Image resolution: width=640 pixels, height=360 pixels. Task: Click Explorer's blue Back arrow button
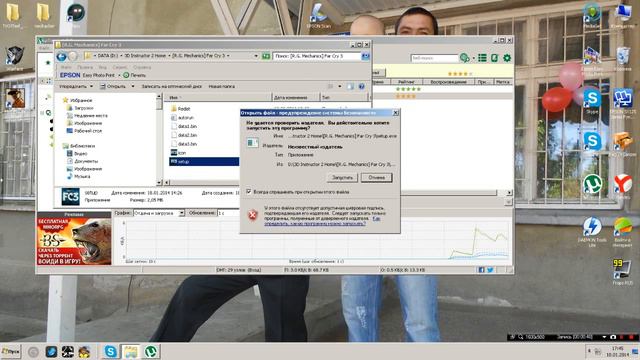tap(62, 56)
